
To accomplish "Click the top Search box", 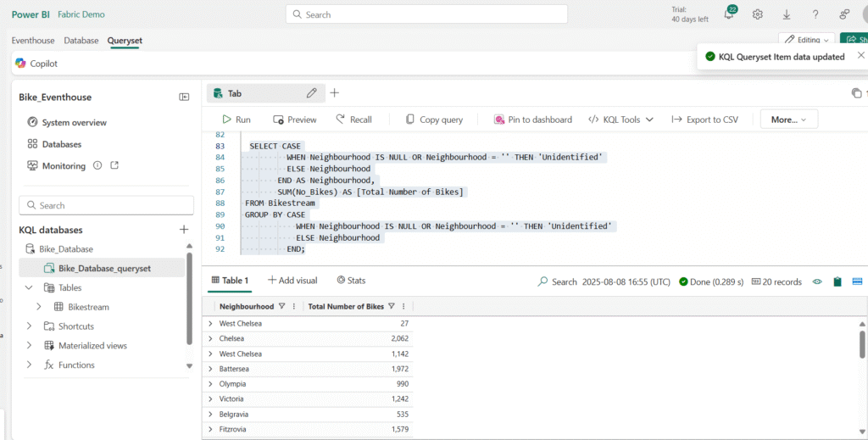I will [427, 14].
